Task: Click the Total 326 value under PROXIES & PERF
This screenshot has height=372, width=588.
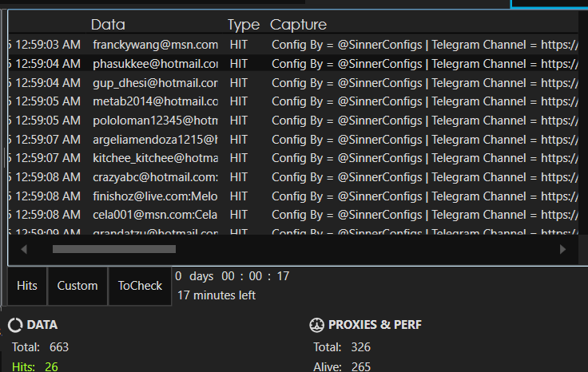Action: point(360,347)
